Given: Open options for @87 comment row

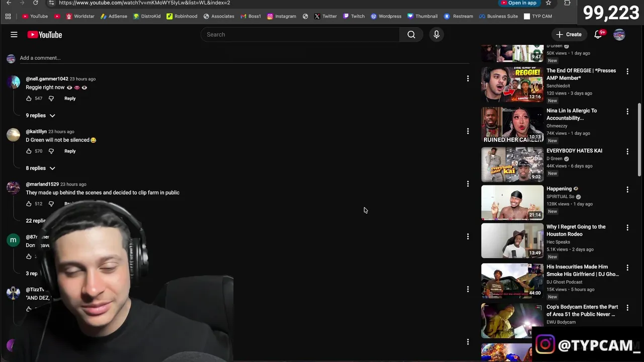Looking at the screenshot, I should click(x=468, y=236).
